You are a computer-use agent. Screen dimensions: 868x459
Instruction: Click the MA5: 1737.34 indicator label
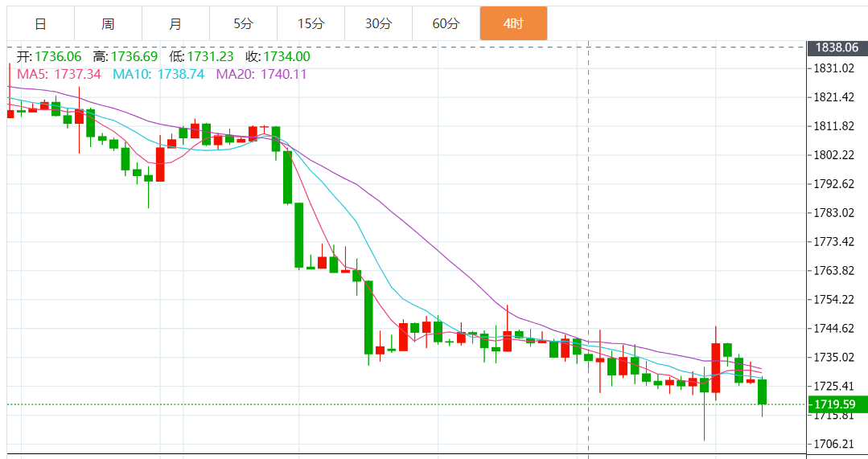click(x=60, y=74)
